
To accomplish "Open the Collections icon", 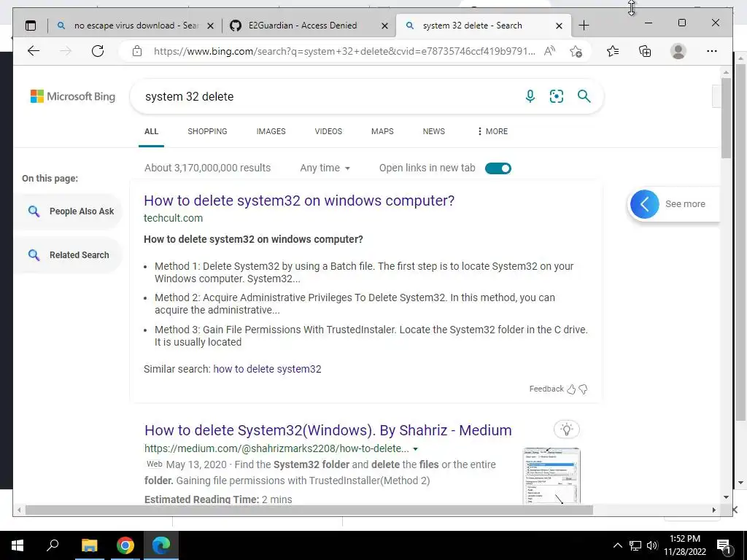I will (645, 51).
